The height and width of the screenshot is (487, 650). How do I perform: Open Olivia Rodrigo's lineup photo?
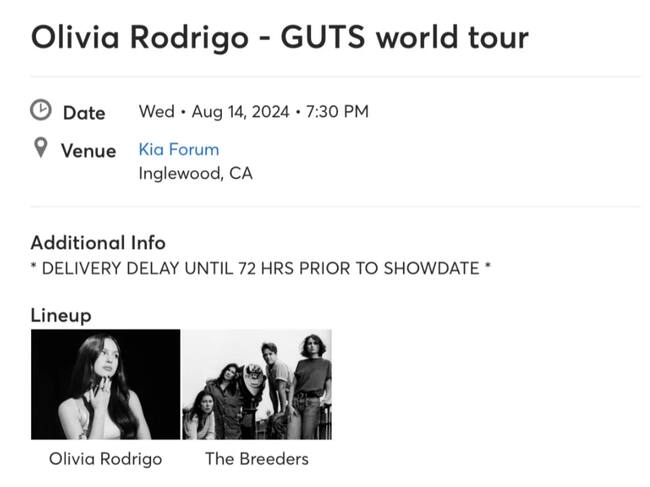click(106, 385)
